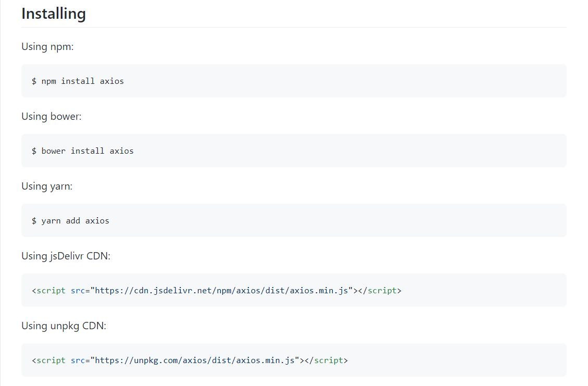Screen dimensions: 588x386
Task: Click the '$ yarn add axios' command
Action: point(70,220)
